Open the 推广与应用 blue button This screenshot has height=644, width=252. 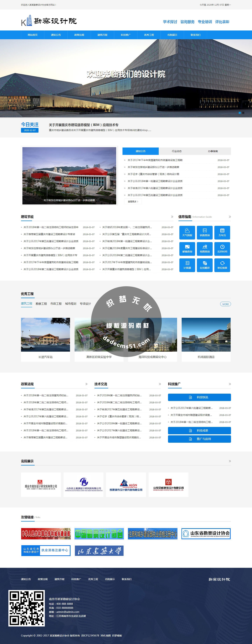tap(199, 439)
